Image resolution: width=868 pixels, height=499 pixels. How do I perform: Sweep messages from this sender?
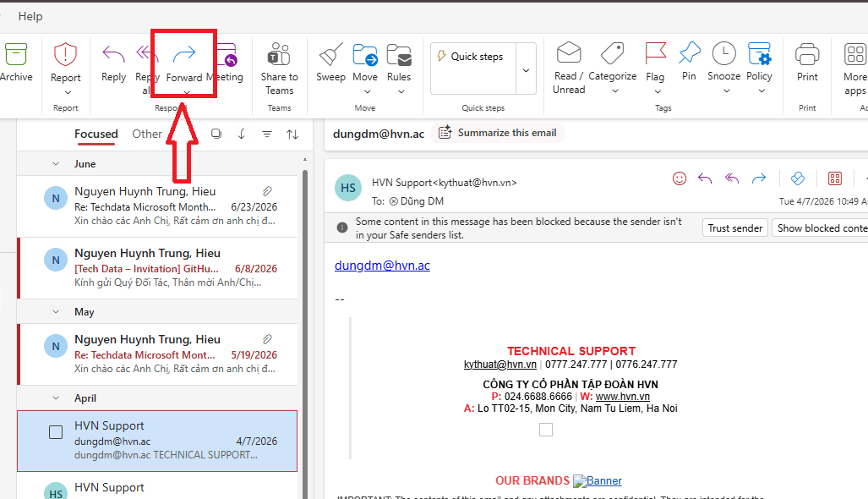coord(330,62)
